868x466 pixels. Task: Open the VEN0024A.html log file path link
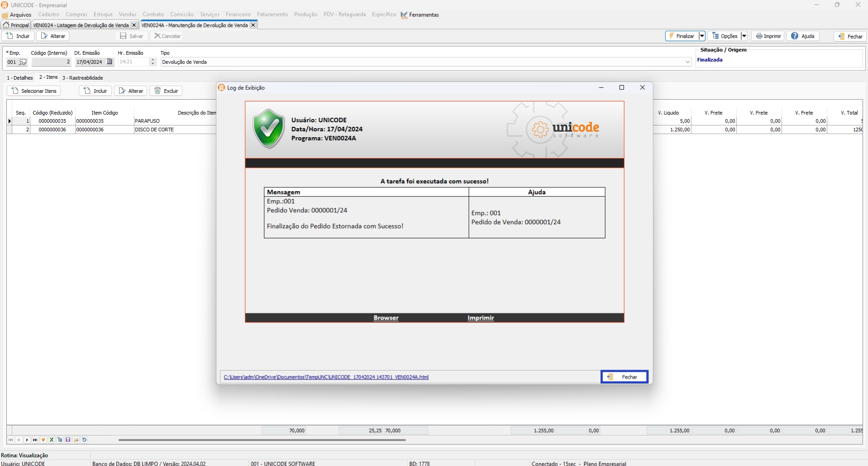click(x=326, y=377)
